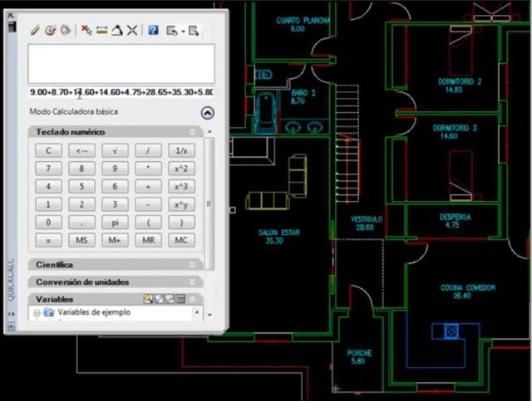Click the M+ button
This screenshot has height=401, width=532.
(115, 240)
